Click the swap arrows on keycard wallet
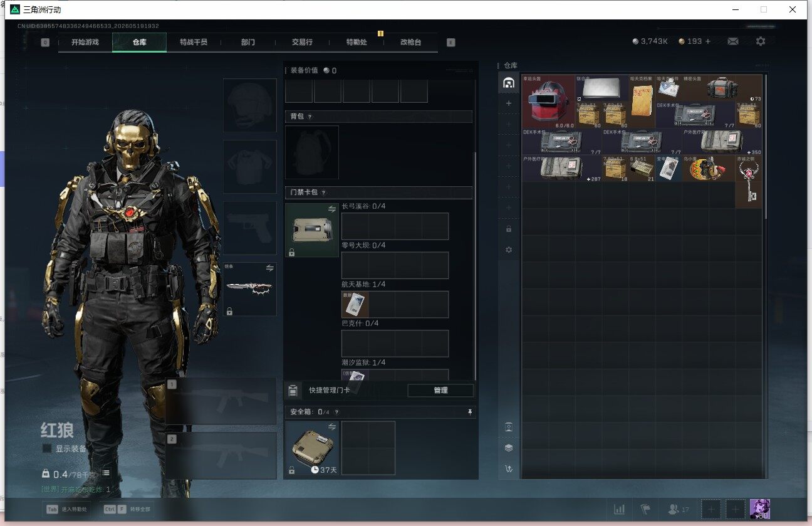Viewport: 812px width, 526px height. [x=331, y=209]
